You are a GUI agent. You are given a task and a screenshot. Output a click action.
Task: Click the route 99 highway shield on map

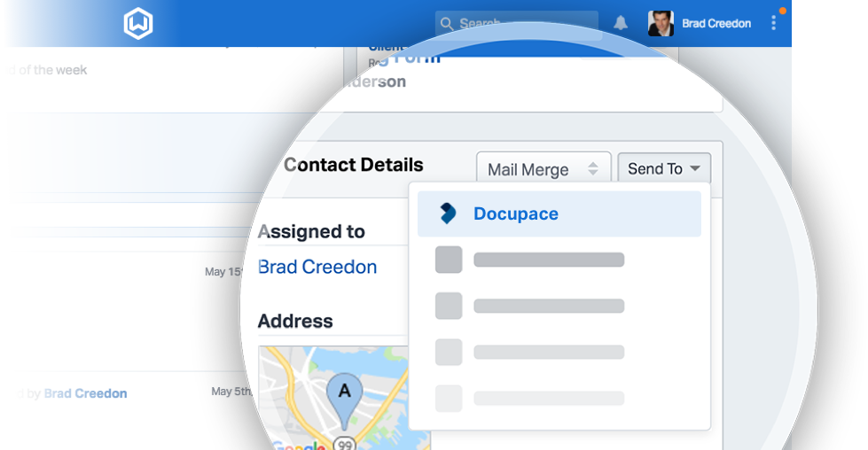coord(345,444)
